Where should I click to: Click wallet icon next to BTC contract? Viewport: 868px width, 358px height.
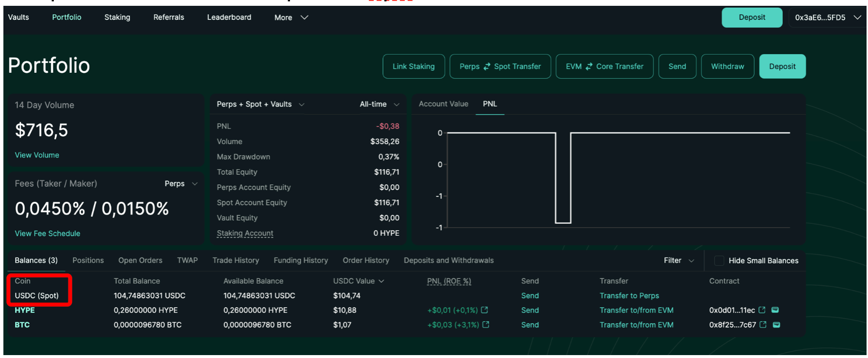776,325
